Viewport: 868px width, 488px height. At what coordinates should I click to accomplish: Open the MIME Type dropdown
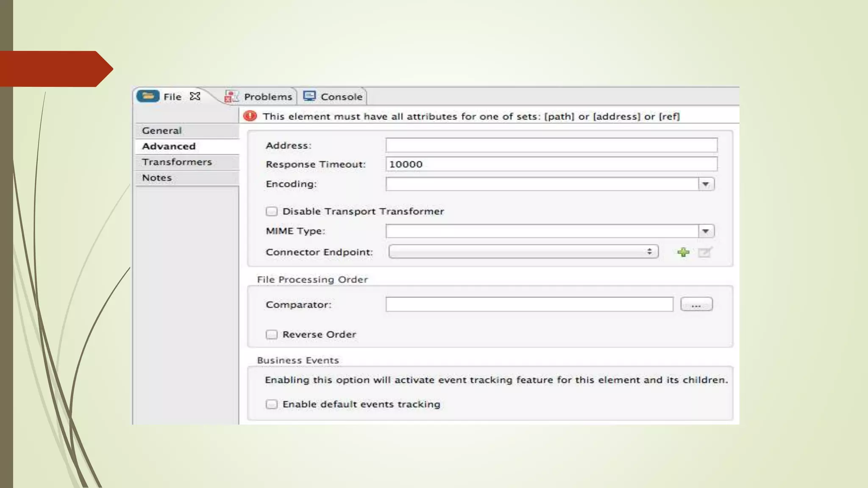[705, 231]
